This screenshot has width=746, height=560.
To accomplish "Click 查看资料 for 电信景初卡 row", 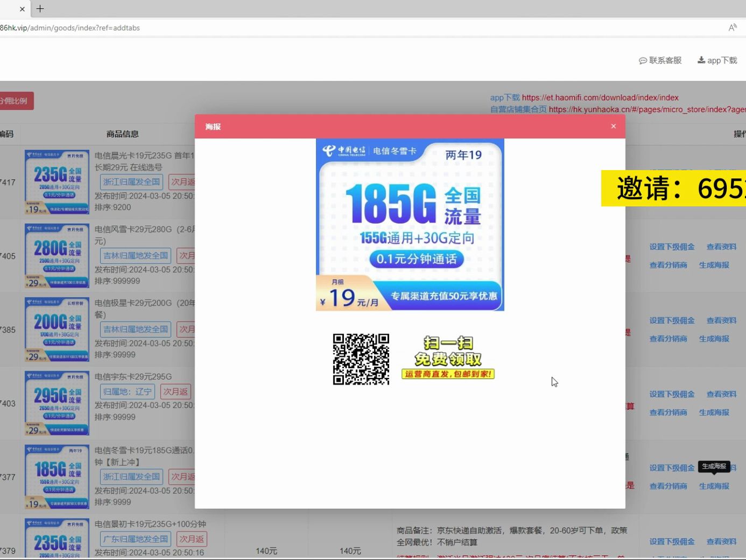I will tap(721, 542).
